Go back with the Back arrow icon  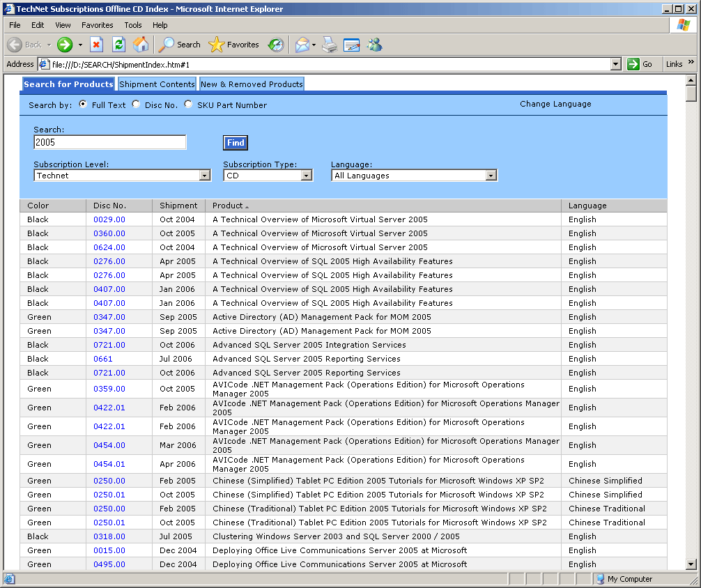pos(15,45)
